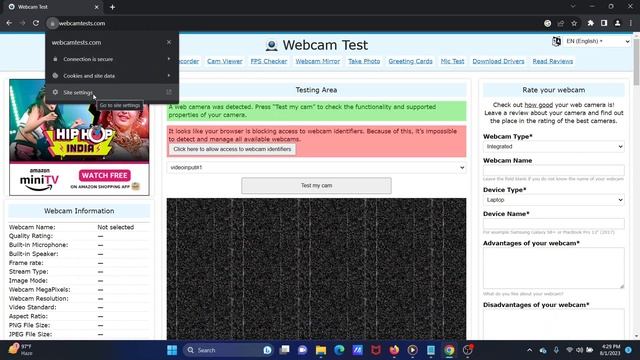The height and width of the screenshot is (360, 640).
Task: Open Cookies and site data entry
Action: click(x=112, y=76)
